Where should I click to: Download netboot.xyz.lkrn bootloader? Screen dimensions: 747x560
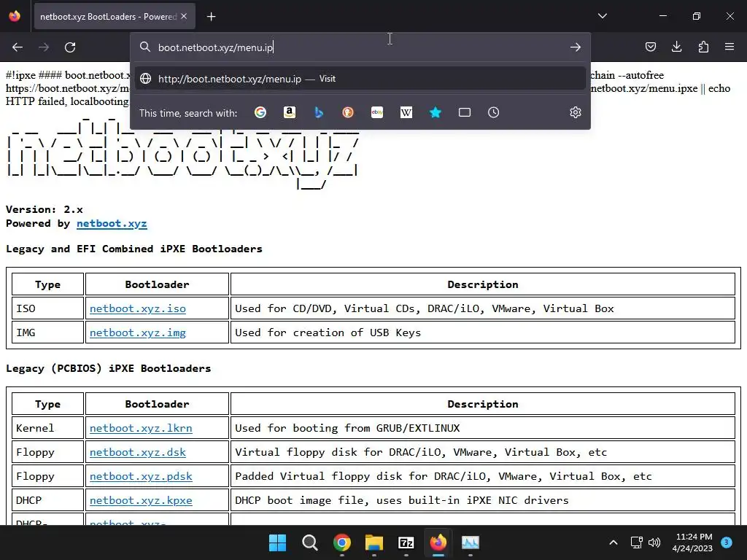tap(141, 428)
